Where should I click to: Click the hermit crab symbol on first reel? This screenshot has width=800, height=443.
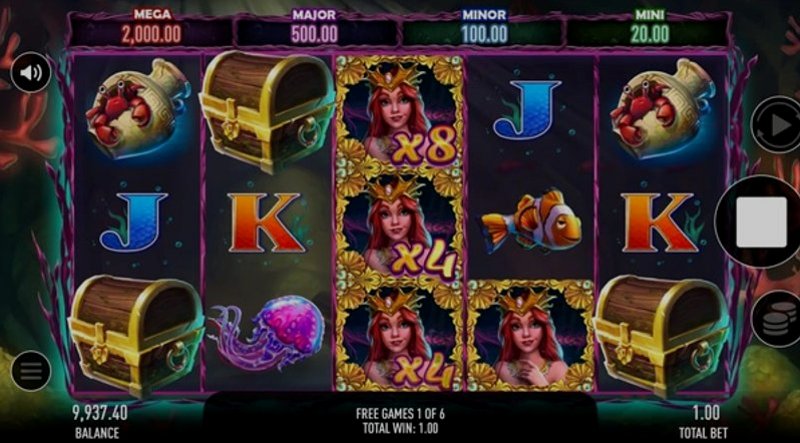pyautogui.click(x=137, y=108)
